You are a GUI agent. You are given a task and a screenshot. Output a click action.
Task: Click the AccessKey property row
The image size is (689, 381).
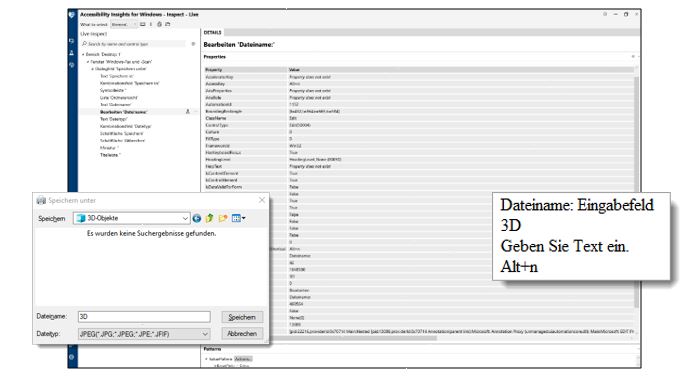(x=419, y=83)
